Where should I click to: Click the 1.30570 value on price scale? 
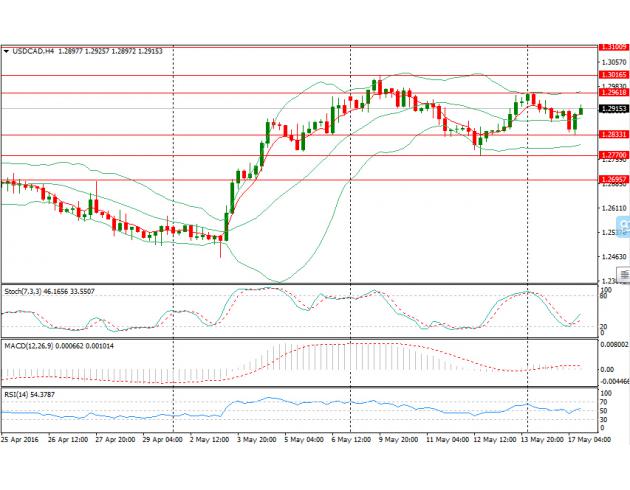point(612,61)
